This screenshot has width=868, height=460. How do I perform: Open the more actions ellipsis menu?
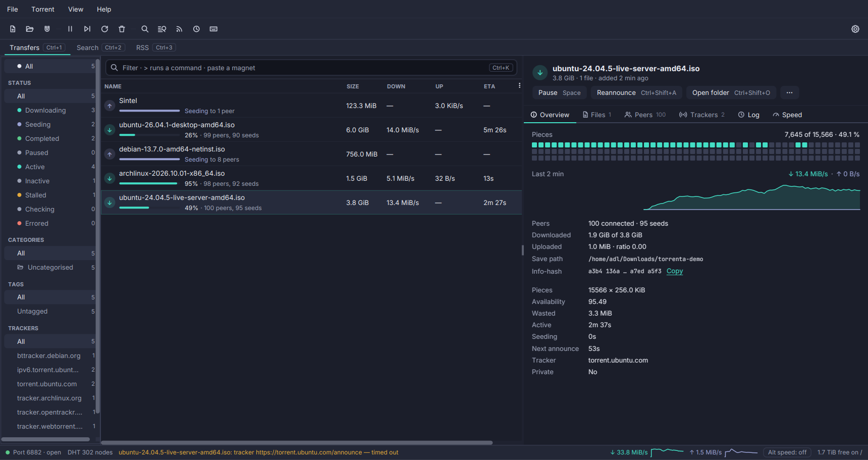click(x=789, y=92)
